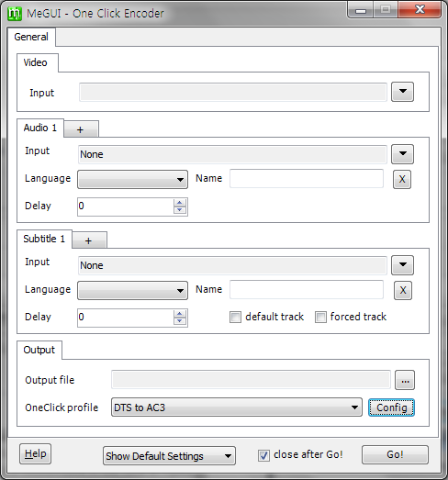Click the Output file path field
This screenshot has height=480, width=448.
251,380
